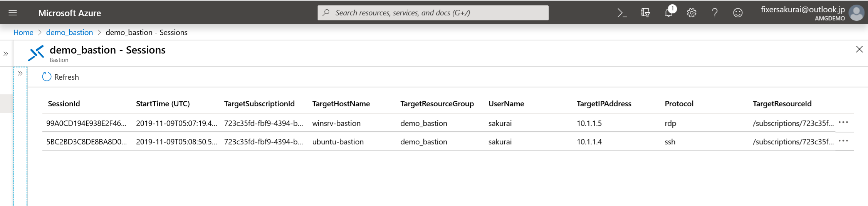Refresh the sessions list
Viewport: 868px width, 206px height.
pos(60,77)
